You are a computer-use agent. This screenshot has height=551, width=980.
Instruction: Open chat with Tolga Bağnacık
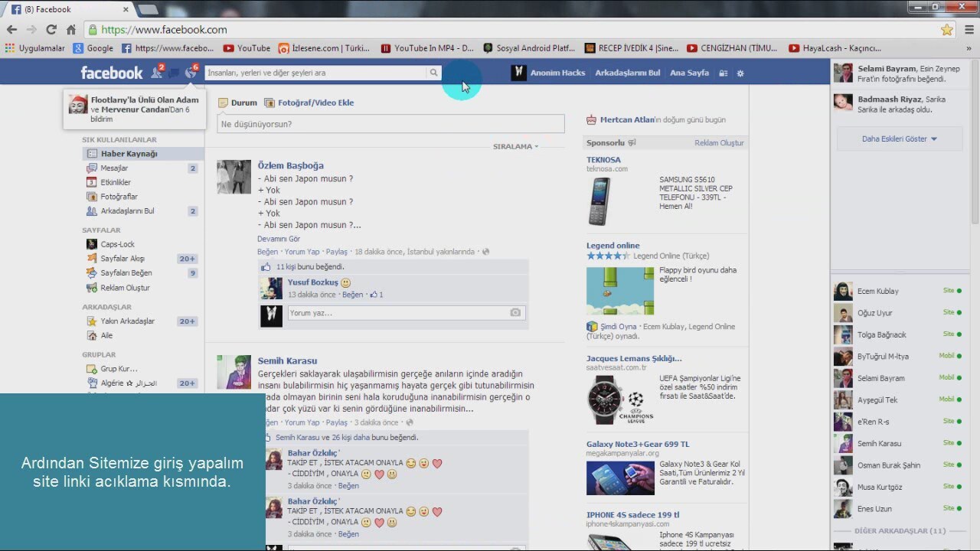coord(898,334)
